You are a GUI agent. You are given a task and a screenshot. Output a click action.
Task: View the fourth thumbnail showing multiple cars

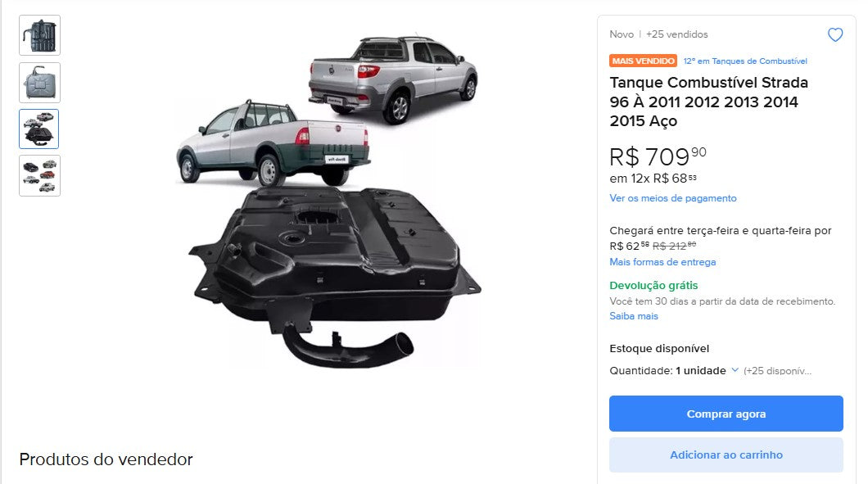(39, 176)
